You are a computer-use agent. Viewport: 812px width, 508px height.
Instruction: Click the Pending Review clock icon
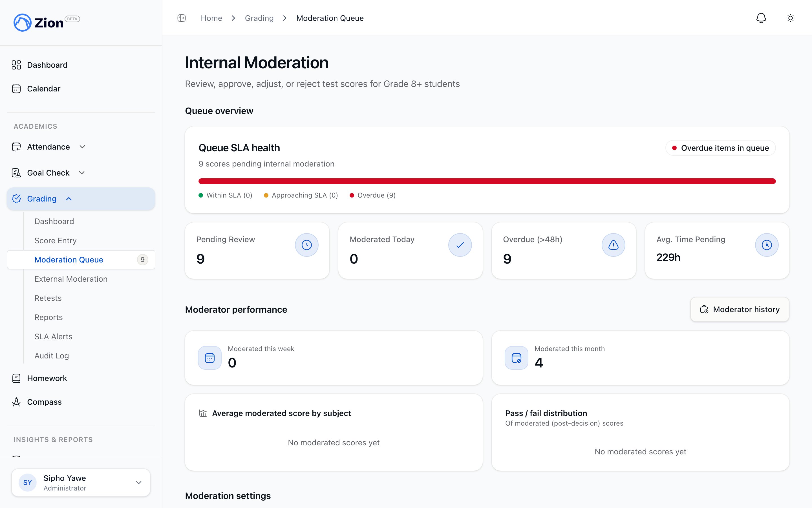tap(306, 245)
